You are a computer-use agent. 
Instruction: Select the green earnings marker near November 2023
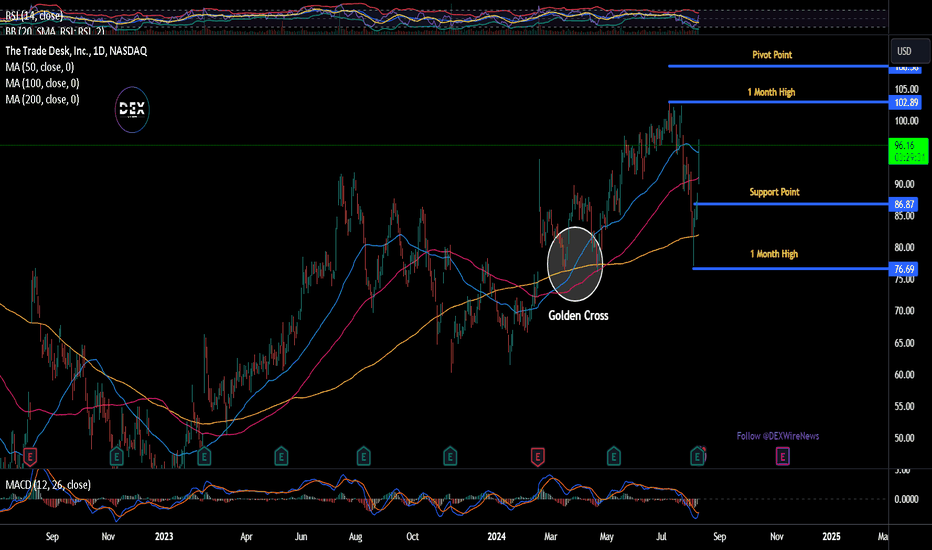coord(450,457)
